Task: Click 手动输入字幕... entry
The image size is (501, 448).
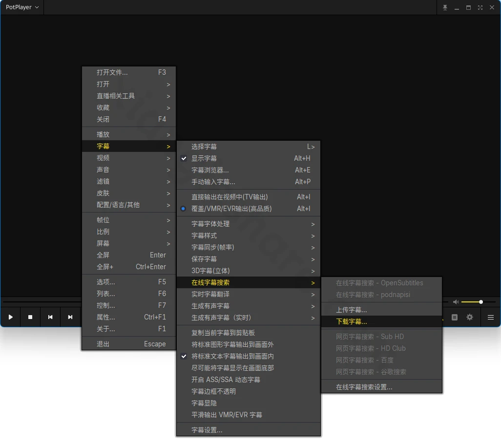Action: tap(248, 182)
